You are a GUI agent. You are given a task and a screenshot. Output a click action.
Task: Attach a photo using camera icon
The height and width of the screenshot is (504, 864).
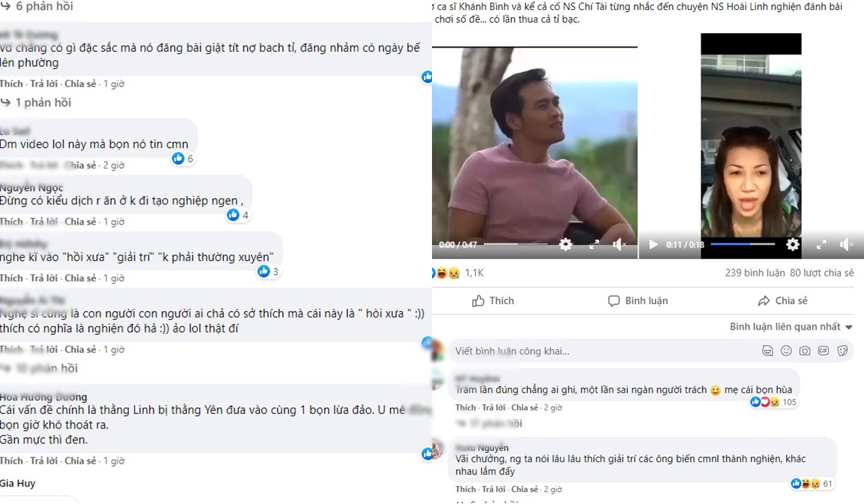click(805, 351)
